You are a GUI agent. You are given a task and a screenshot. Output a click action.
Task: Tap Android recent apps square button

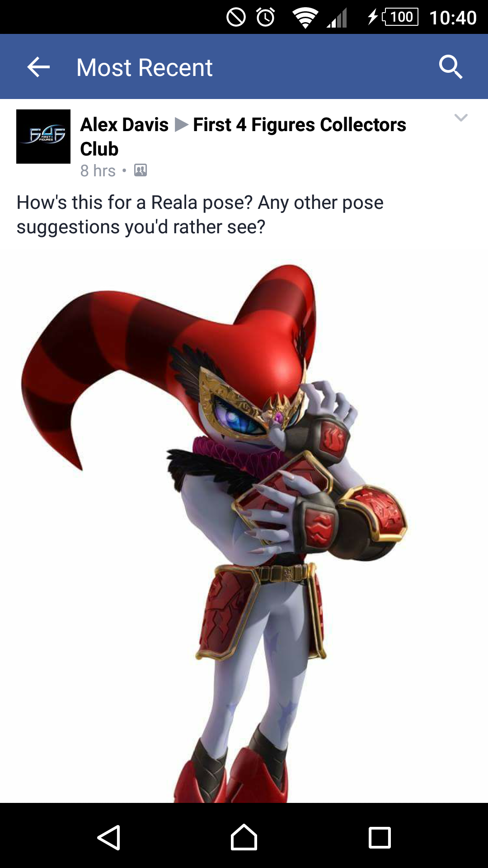click(x=380, y=838)
